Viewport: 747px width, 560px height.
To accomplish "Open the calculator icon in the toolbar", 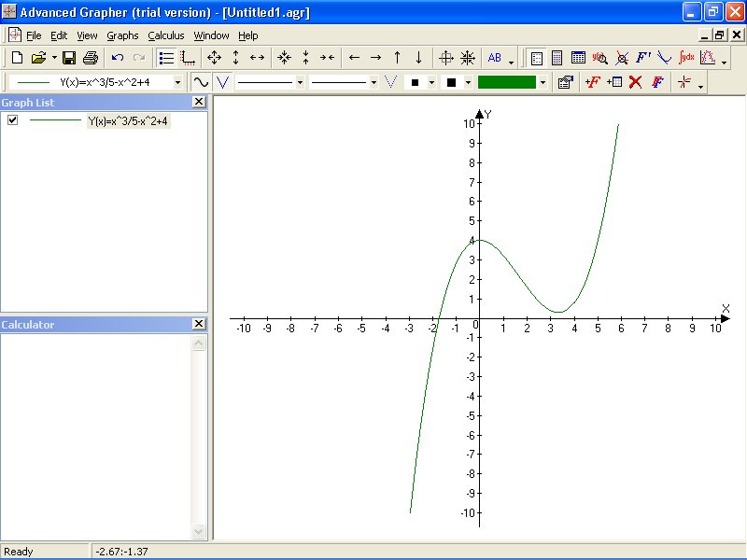I will point(557,58).
